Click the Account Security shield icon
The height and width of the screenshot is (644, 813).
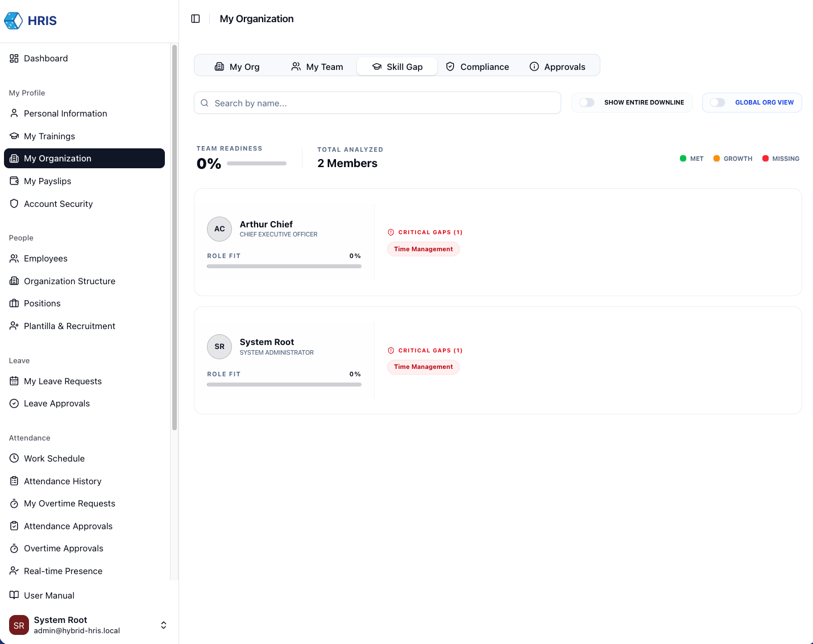coord(14,203)
